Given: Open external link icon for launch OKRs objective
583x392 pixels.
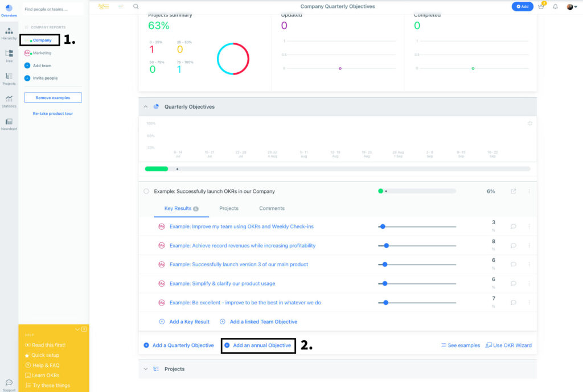Looking at the screenshot, I should [x=514, y=191].
